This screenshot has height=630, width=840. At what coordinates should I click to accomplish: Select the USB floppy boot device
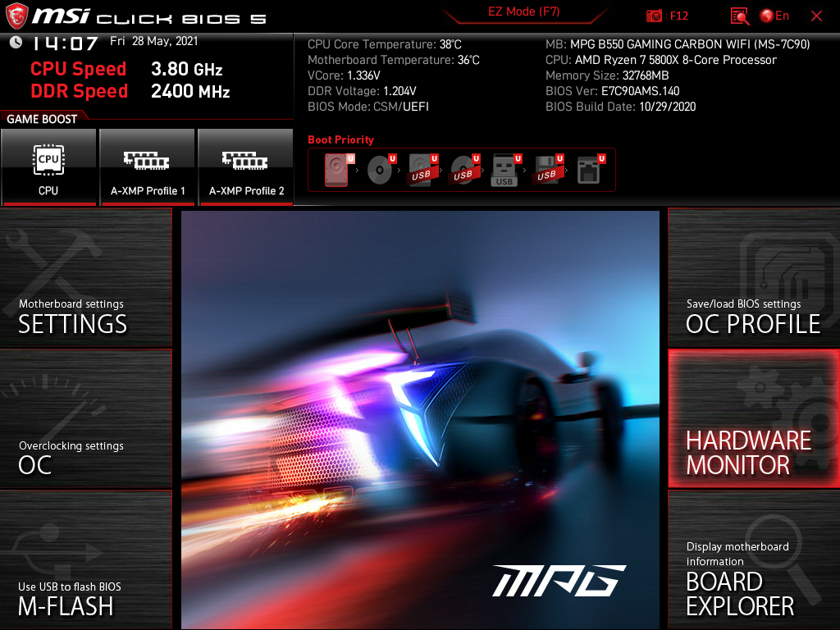click(548, 170)
